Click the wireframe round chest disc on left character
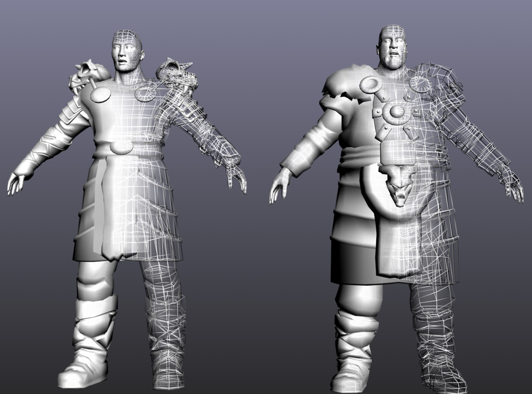The width and height of the screenshot is (532, 394). tap(144, 93)
